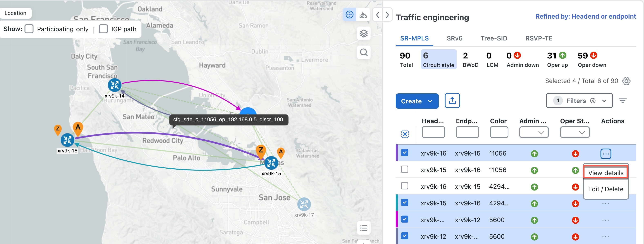
Task: Click the globe/map view icon
Action: (349, 15)
